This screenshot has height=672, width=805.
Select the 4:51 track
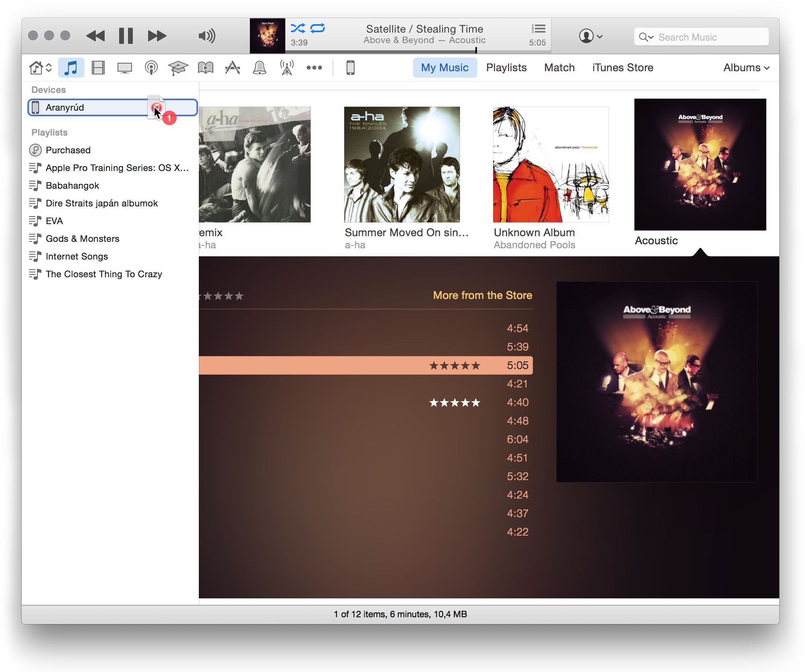366,458
